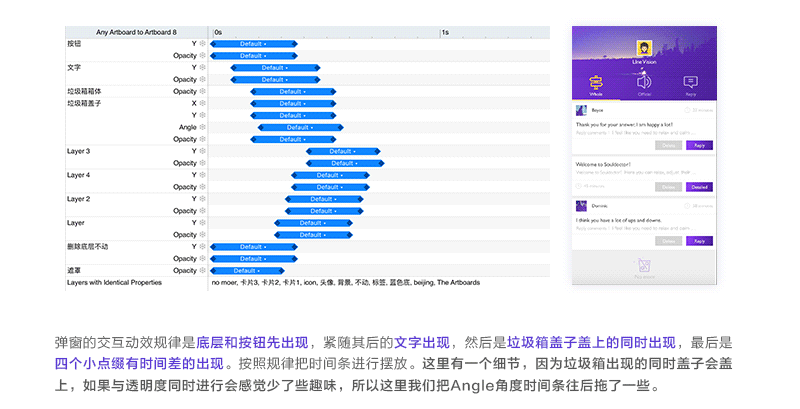The width and height of the screenshot is (800, 409).
Task: Click Dominic's avatar in third card
Action: [x=582, y=206]
